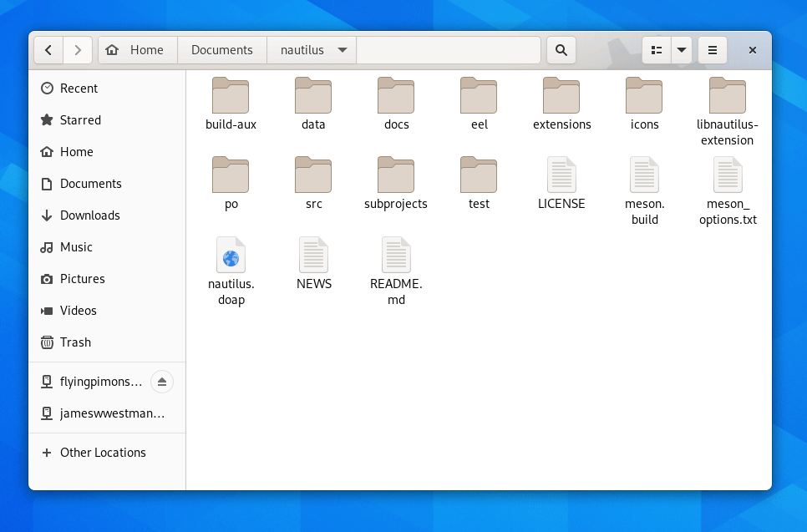Select the extensions folder
This screenshot has height=532, width=807.
coord(561,104)
